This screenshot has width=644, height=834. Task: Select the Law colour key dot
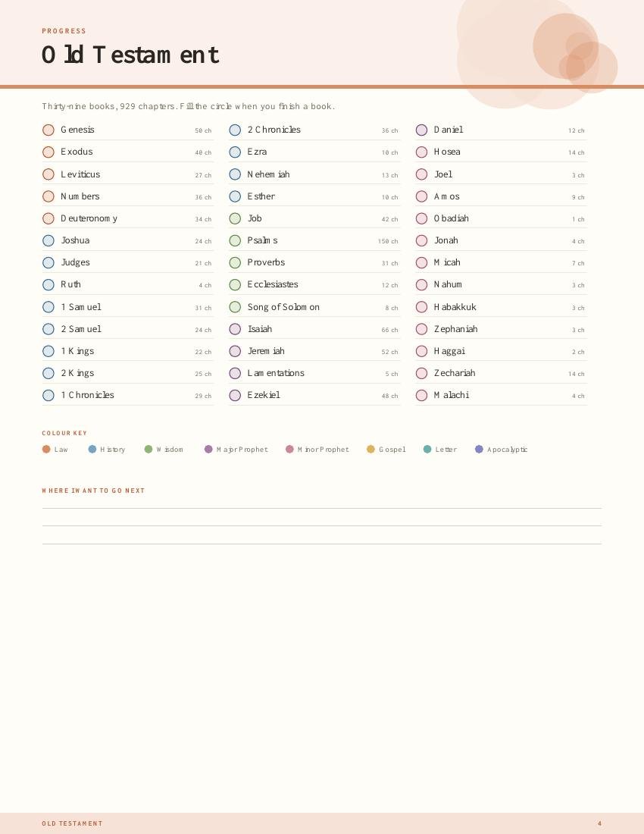point(46,450)
